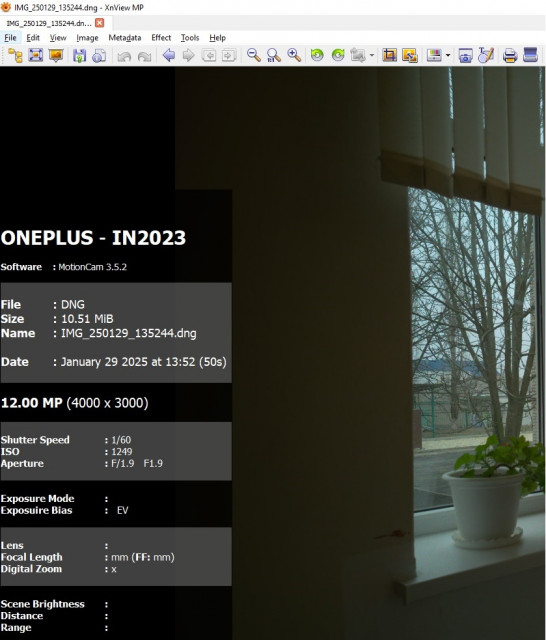Screen dimensions: 546x640
Task: Open the Effect menu
Action: pyautogui.click(x=161, y=38)
